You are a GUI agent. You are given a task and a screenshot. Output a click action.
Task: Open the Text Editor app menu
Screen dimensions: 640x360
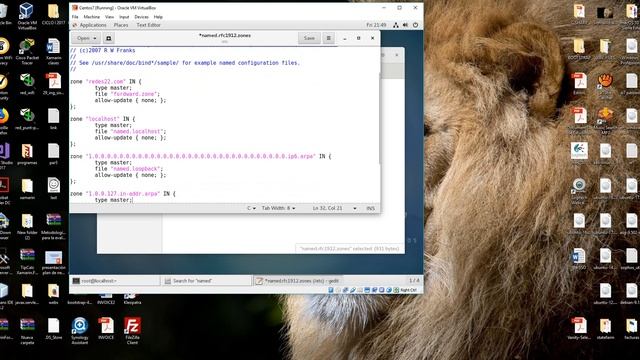tap(148, 25)
